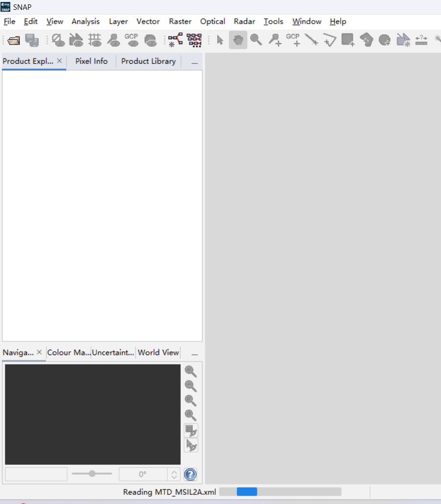The height and width of the screenshot is (504, 441).
Task: Open the File menu
Action: [x=9, y=22]
